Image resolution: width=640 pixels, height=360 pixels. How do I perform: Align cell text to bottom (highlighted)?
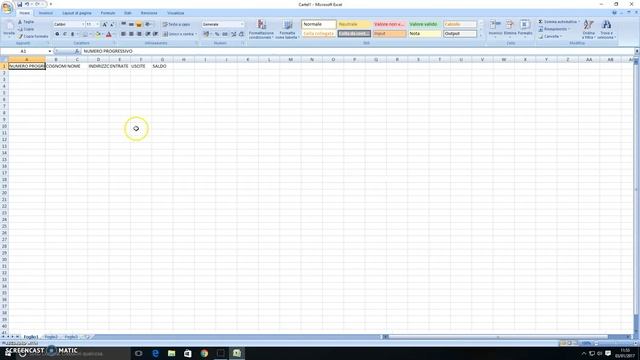139,24
